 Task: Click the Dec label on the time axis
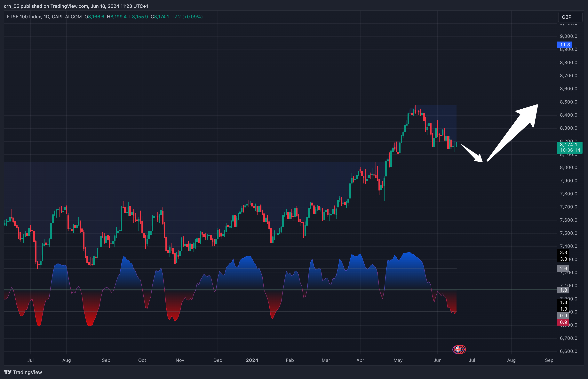point(218,360)
